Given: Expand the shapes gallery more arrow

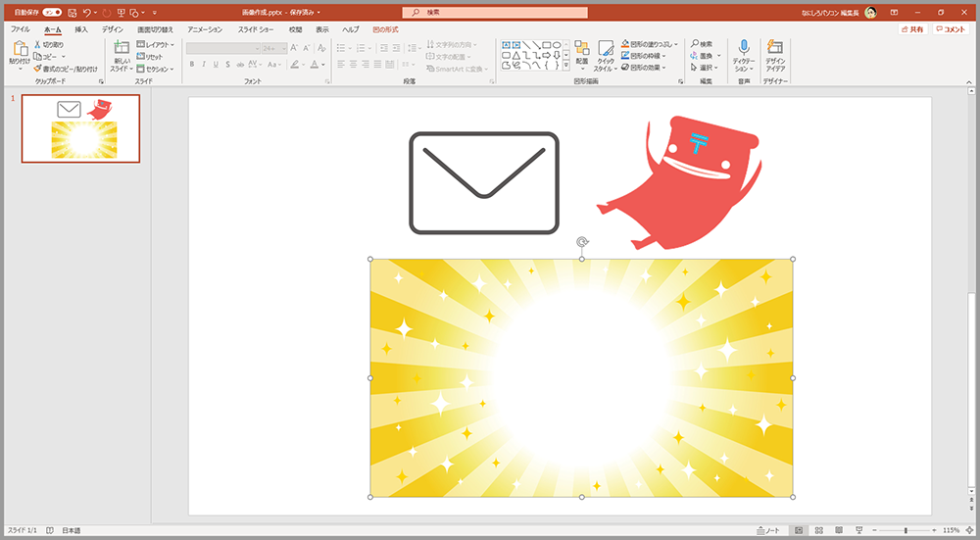Looking at the screenshot, I should pyautogui.click(x=566, y=65).
